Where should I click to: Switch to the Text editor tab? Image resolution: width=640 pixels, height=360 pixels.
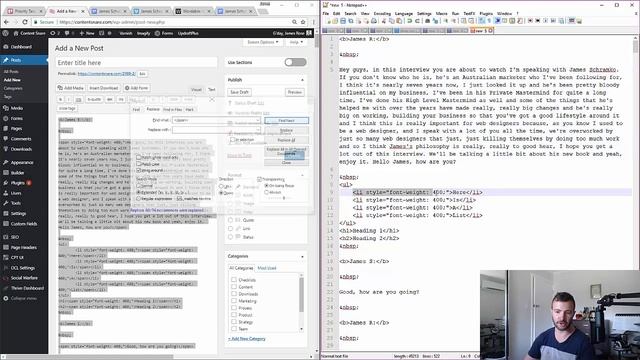tap(211, 89)
